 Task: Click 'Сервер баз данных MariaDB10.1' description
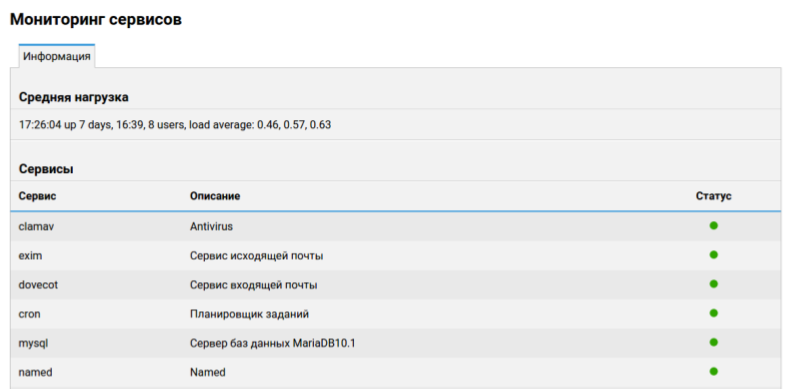272,343
